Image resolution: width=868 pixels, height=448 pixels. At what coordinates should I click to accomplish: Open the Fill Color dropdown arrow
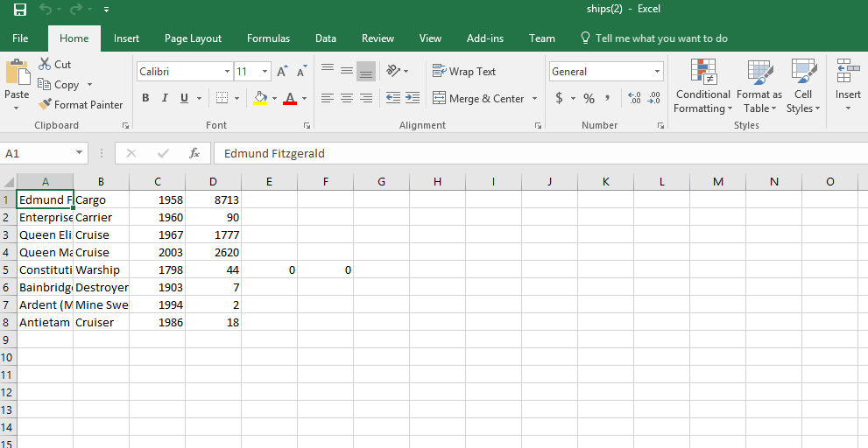pos(274,99)
